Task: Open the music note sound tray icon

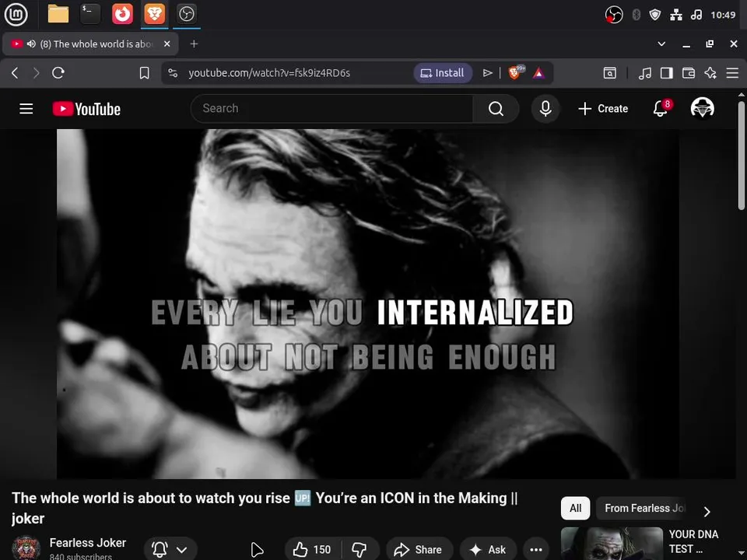Action: (696, 15)
